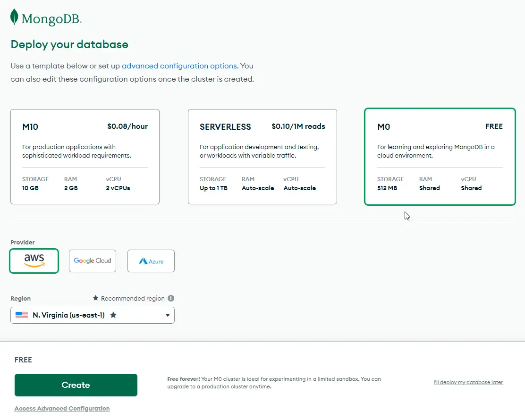Click the 10 GB storage value

30,188
